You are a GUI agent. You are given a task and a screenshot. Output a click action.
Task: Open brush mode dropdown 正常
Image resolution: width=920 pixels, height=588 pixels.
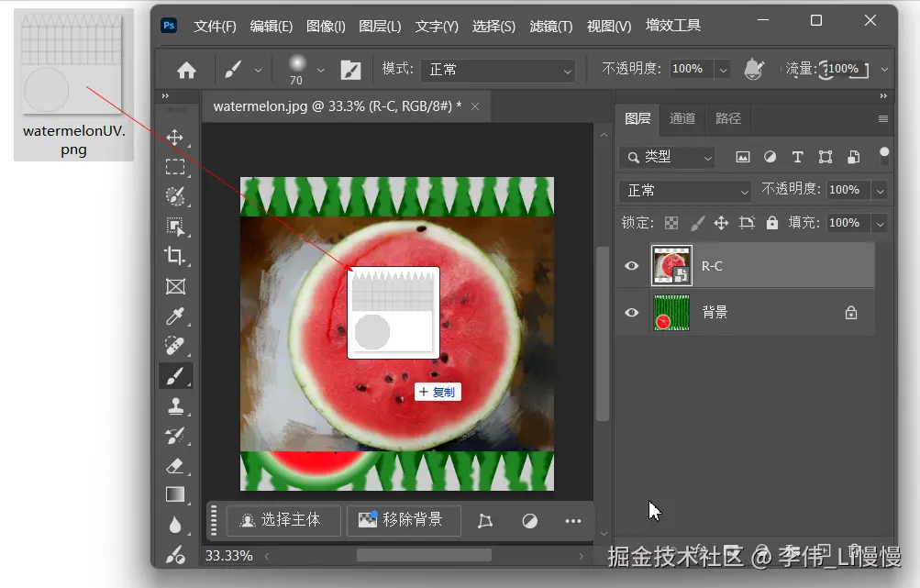499,71
